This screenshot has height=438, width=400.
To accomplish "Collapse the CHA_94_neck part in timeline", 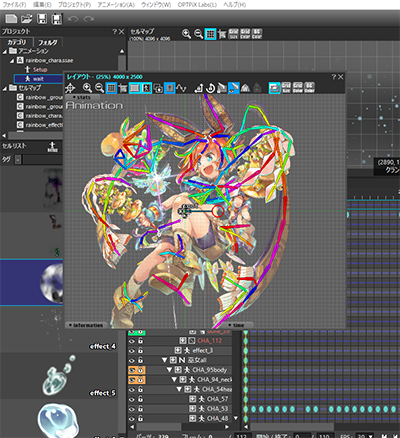I will pyautogui.click(x=174, y=380).
